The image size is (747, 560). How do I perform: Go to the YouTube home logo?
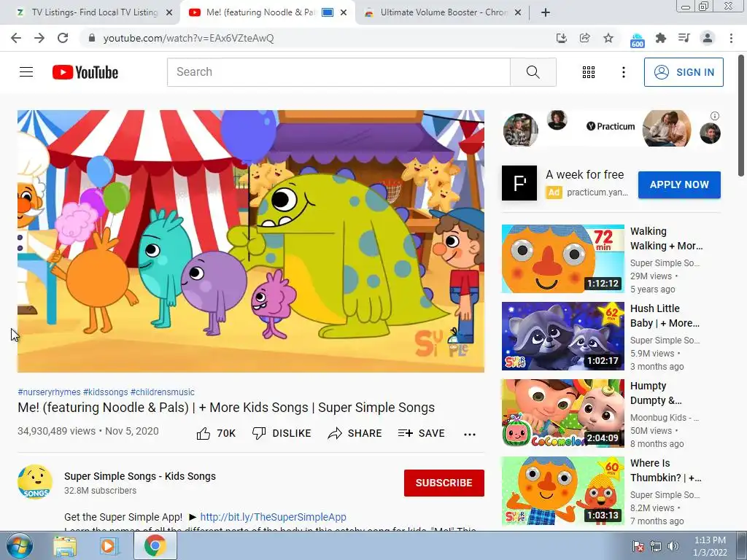tap(85, 72)
